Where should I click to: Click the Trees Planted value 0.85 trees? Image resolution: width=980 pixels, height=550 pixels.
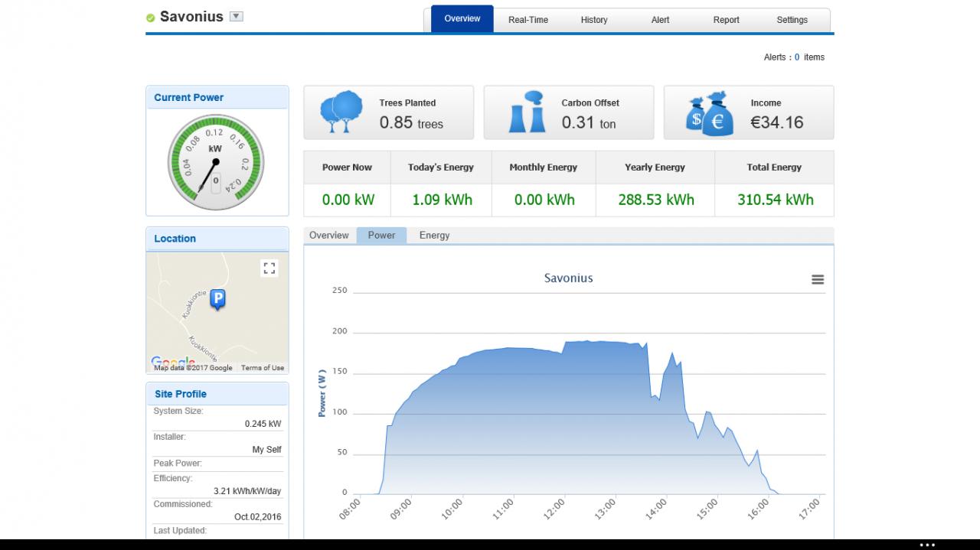coord(411,122)
